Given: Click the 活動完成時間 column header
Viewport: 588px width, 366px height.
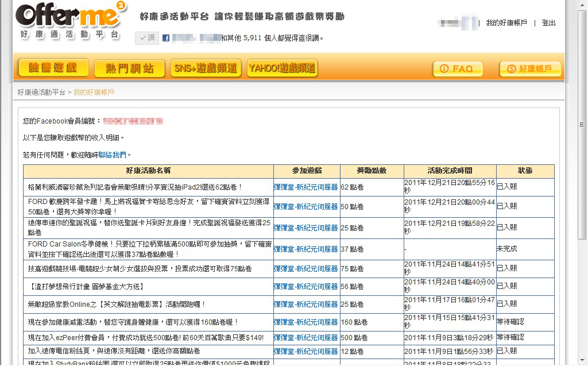Looking at the screenshot, I should pyautogui.click(x=450, y=171).
